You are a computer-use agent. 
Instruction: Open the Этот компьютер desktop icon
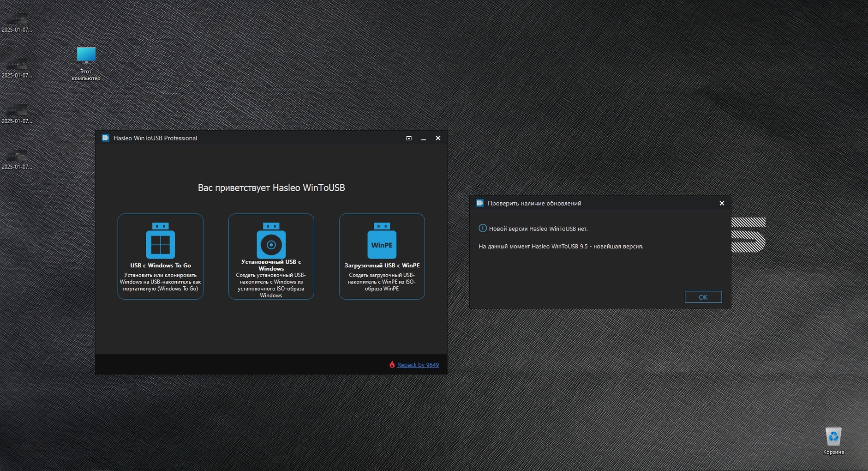point(86,64)
